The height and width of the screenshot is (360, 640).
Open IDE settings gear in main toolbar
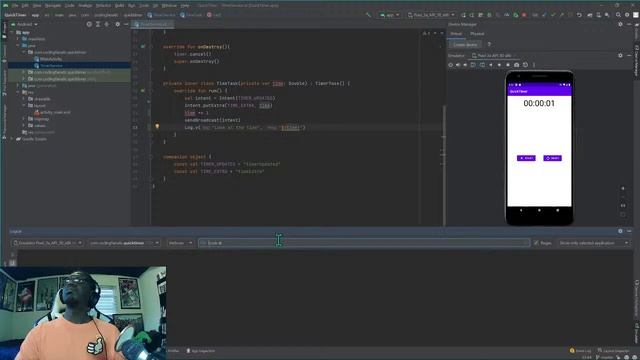click(627, 15)
